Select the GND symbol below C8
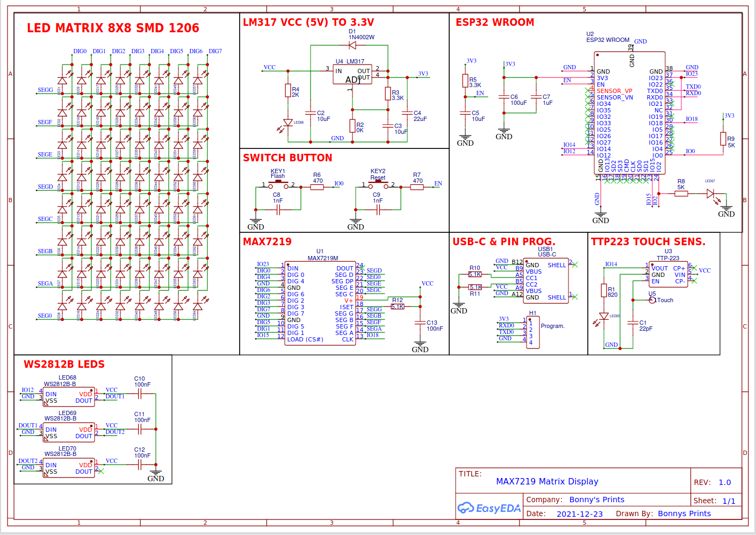This screenshot has height=535, width=756. click(256, 220)
